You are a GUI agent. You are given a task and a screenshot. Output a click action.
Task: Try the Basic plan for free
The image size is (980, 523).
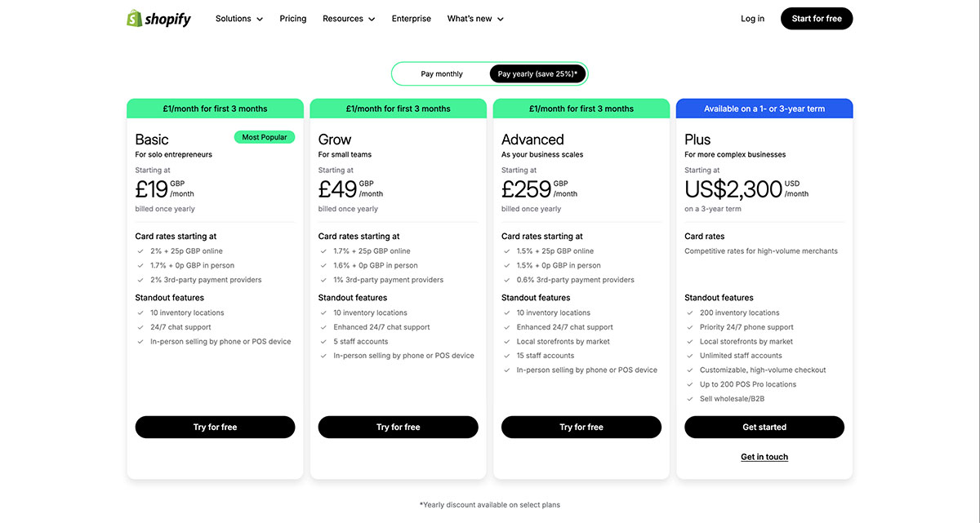click(x=215, y=427)
